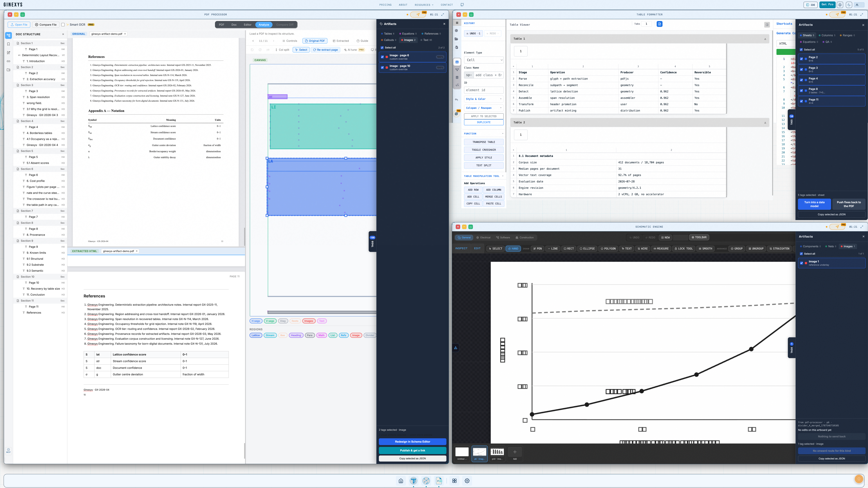868x488 pixels.
Task: Select the node diagram icon in Table Formatter sidebar
Action: pos(457,70)
